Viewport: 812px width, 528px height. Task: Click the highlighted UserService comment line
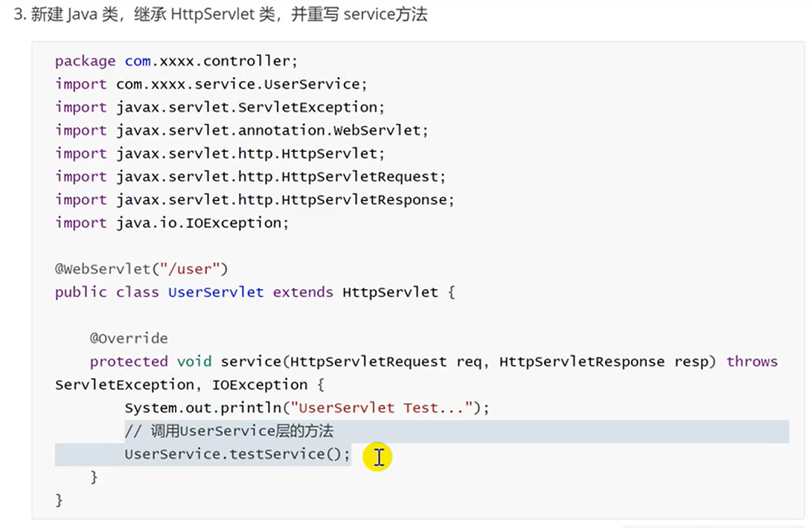pos(229,431)
